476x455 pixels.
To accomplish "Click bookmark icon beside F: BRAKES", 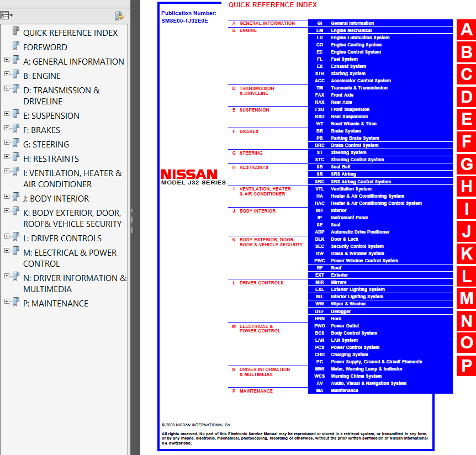I will (16, 129).
